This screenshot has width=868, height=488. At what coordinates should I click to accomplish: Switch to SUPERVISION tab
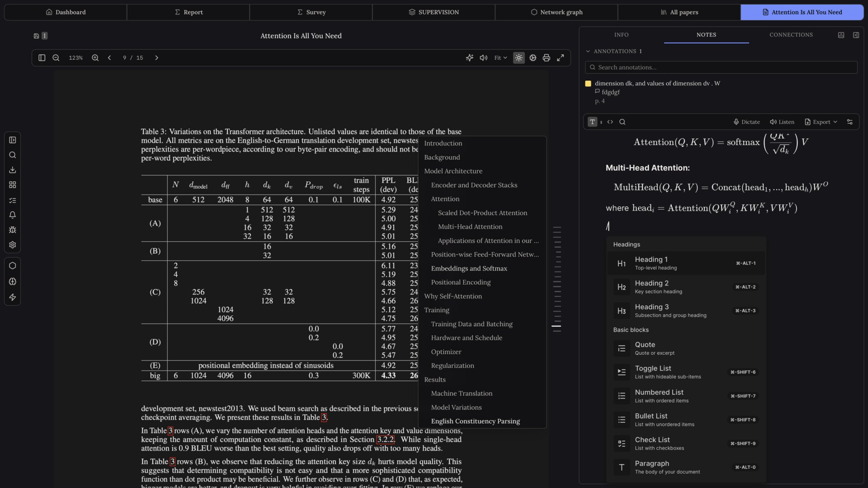pos(434,12)
